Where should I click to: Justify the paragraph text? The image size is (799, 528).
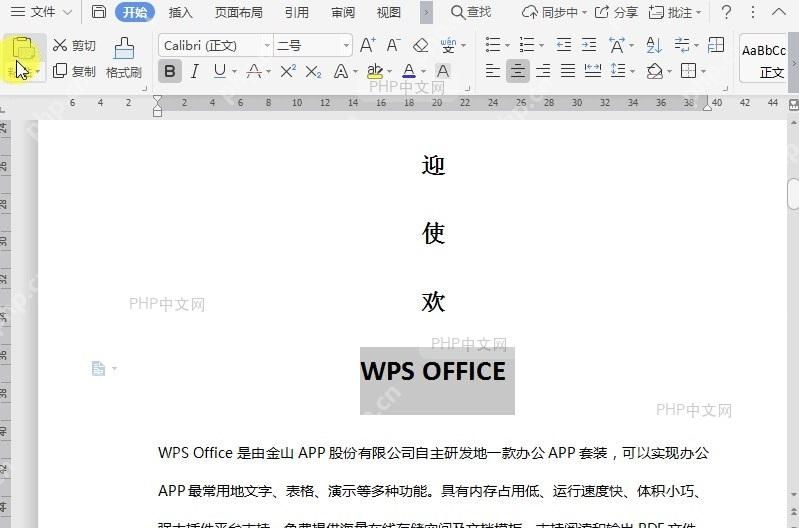(568, 71)
